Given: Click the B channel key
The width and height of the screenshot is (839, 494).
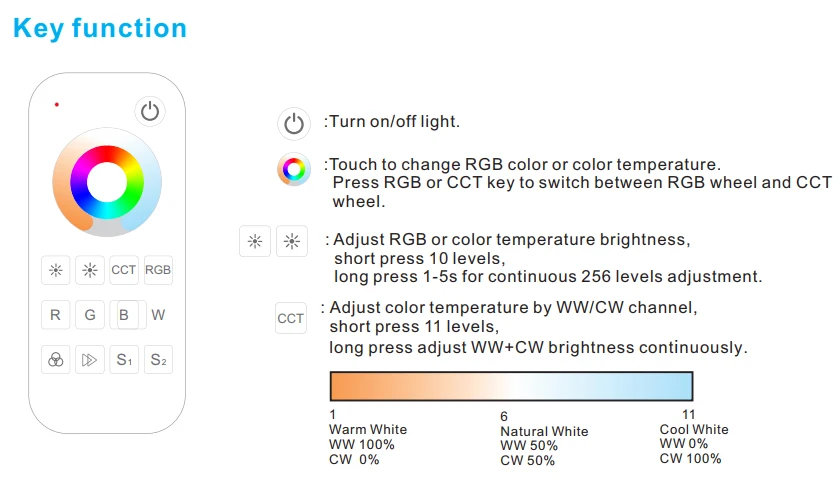Looking at the screenshot, I should point(124,315).
